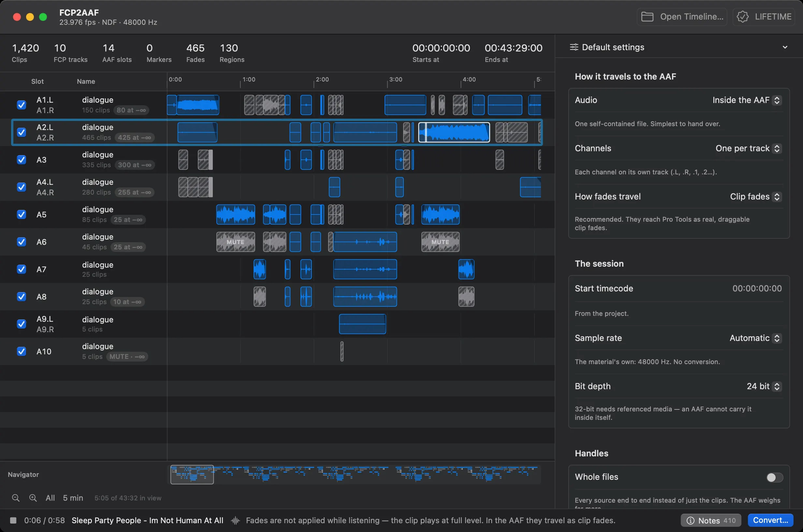Click the '1,420 Clips' statistic
The width and height of the screenshot is (803, 532).
click(25, 53)
